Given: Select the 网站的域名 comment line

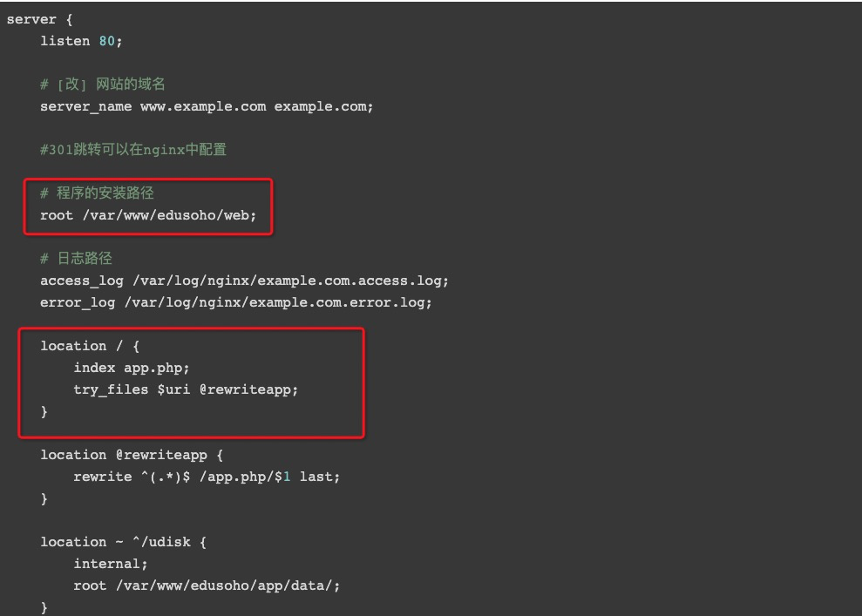Looking at the screenshot, I should (x=102, y=84).
